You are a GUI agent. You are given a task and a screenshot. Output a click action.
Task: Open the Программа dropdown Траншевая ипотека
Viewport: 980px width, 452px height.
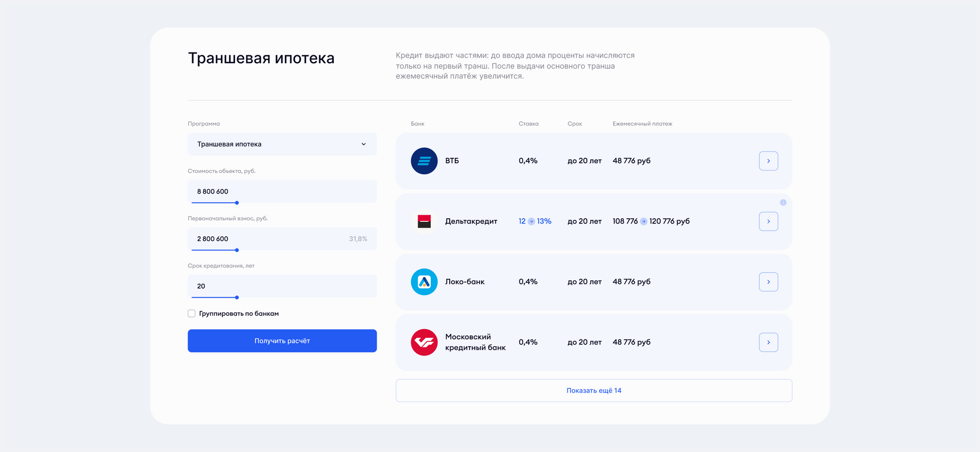point(282,144)
